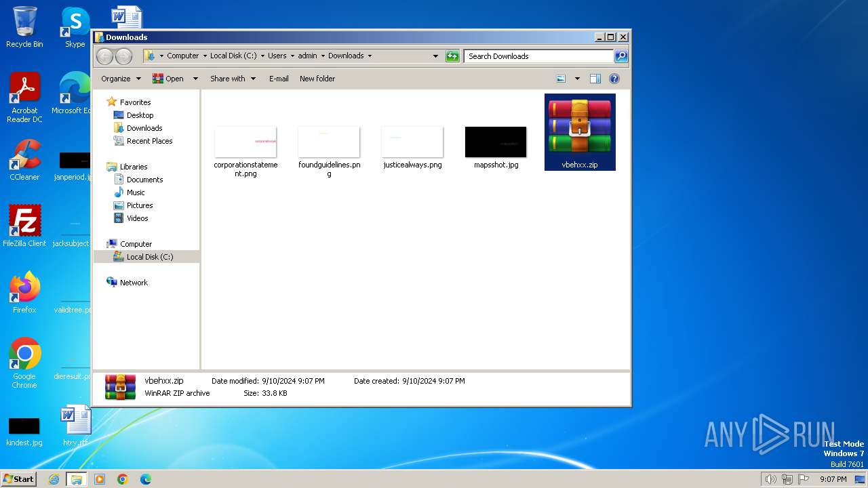868x488 pixels.
Task: Select corporationstatement.png file
Action: point(245,152)
